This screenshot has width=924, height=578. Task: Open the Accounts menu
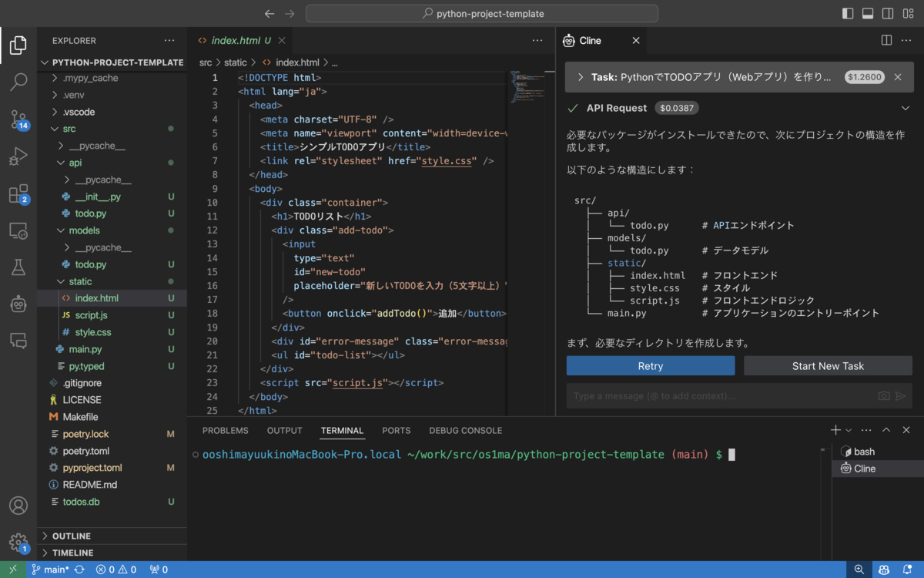(x=18, y=506)
